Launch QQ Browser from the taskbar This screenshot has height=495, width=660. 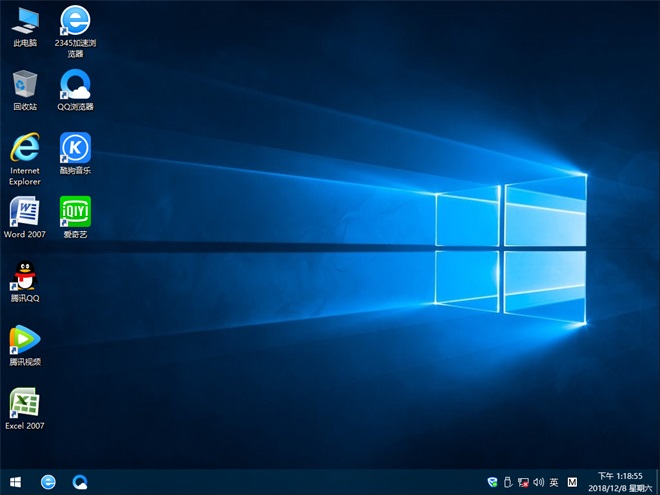[x=80, y=482]
